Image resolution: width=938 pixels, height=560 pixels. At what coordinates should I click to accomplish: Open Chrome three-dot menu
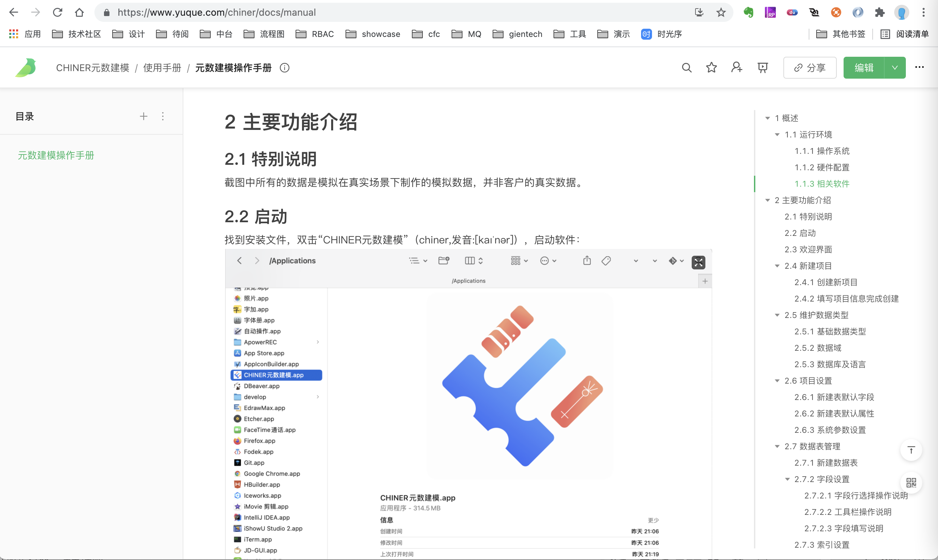tap(923, 12)
